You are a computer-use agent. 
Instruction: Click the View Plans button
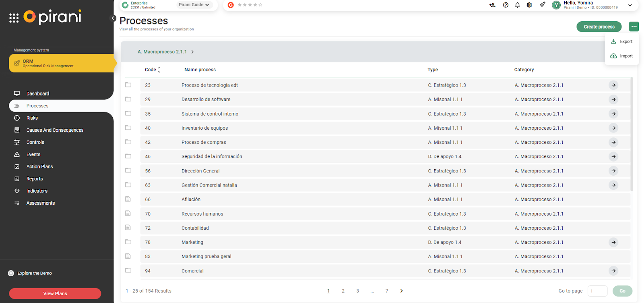coord(55,293)
